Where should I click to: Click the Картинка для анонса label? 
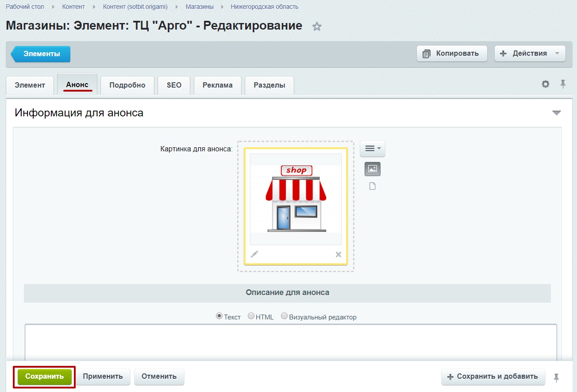point(196,149)
